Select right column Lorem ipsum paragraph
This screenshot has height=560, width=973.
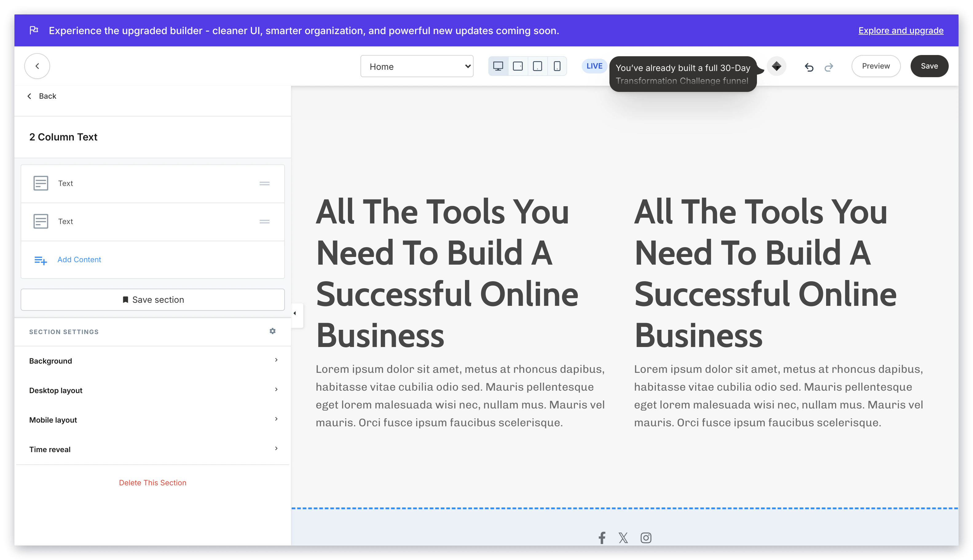click(x=779, y=396)
